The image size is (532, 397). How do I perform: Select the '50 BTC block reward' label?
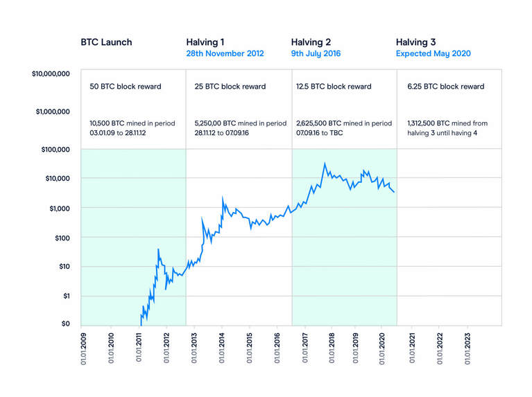click(125, 87)
